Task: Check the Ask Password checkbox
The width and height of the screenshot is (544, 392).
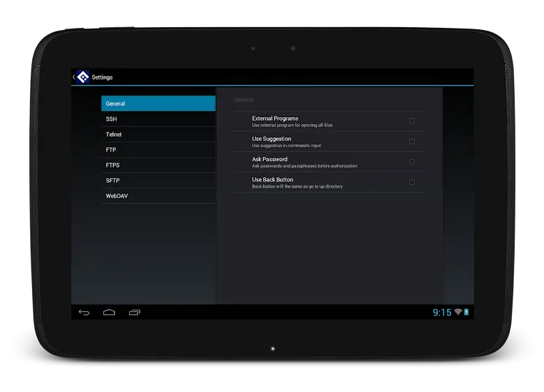Action: pyautogui.click(x=412, y=162)
